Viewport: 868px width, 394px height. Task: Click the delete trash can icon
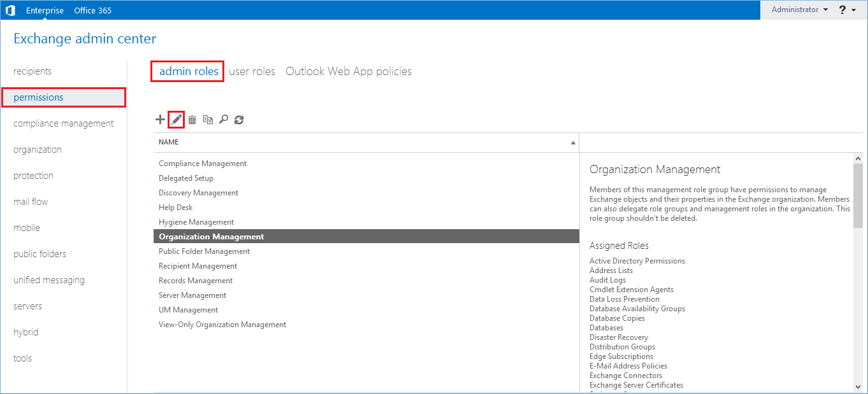192,120
